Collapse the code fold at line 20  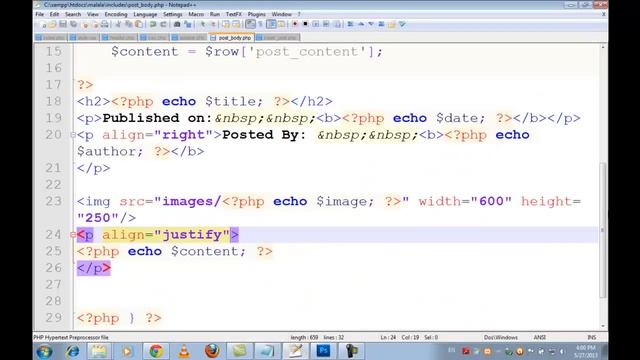click(x=73, y=135)
